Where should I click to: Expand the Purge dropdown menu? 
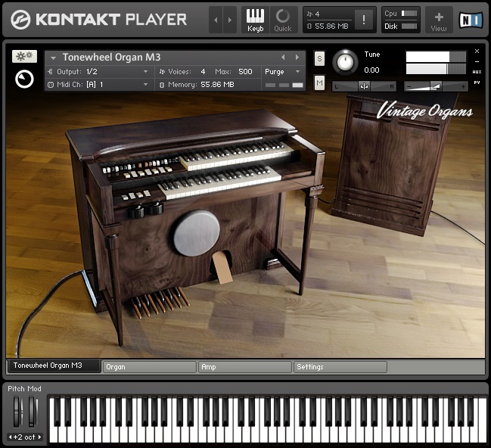283,72
